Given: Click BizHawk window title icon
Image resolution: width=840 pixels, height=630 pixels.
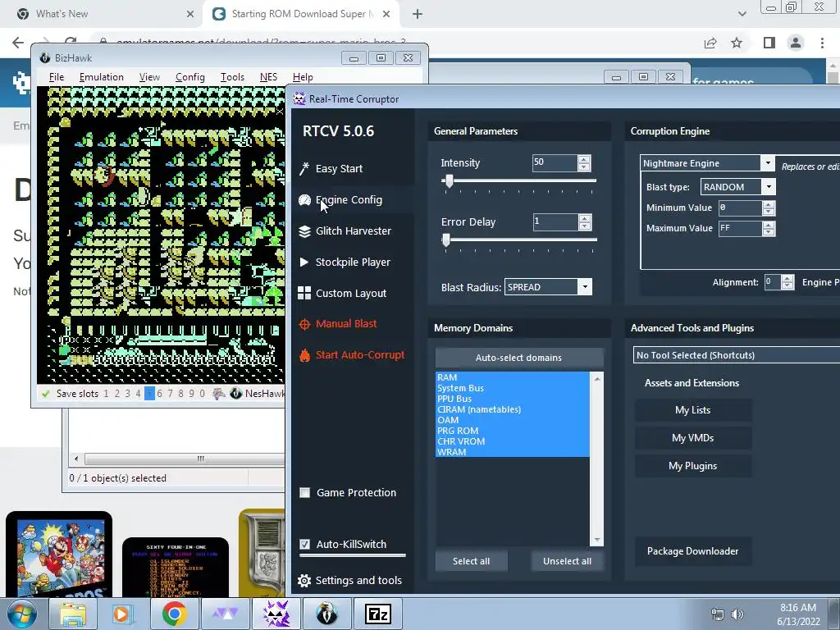Looking at the screenshot, I should [x=45, y=58].
